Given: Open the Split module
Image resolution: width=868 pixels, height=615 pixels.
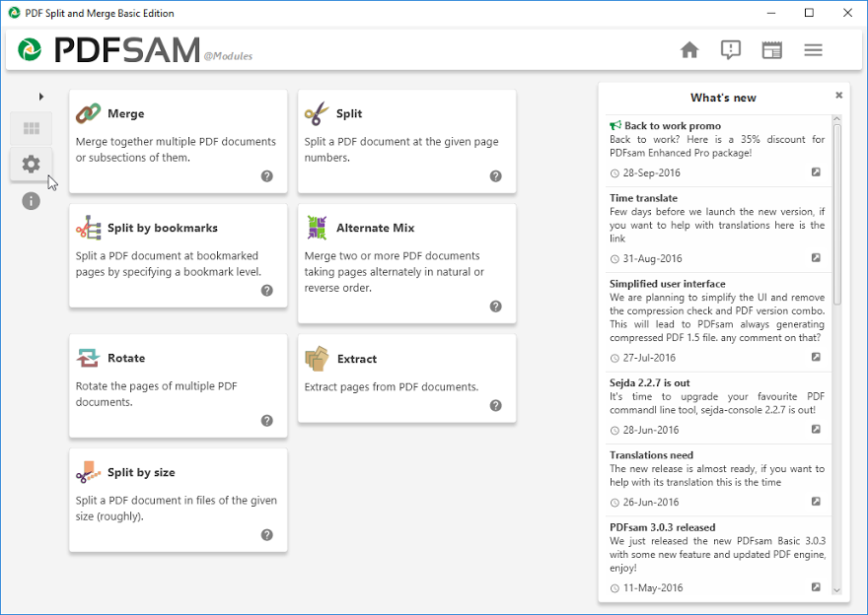Looking at the screenshot, I should [406, 142].
